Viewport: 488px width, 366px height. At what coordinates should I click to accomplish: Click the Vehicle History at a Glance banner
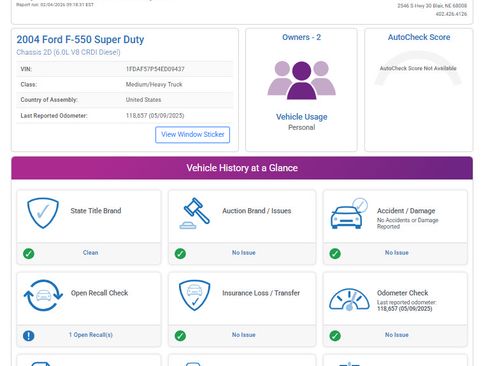242,168
